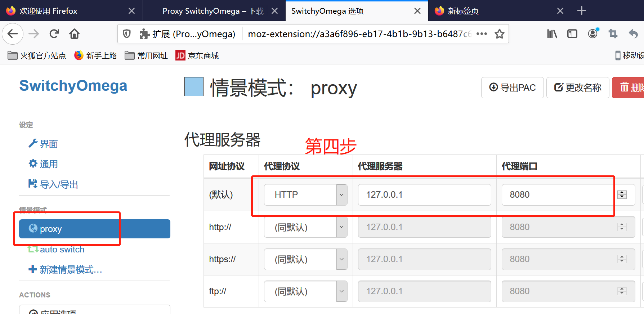Open a new tab with the plus button
This screenshot has height=314, width=644.
pyautogui.click(x=581, y=11)
